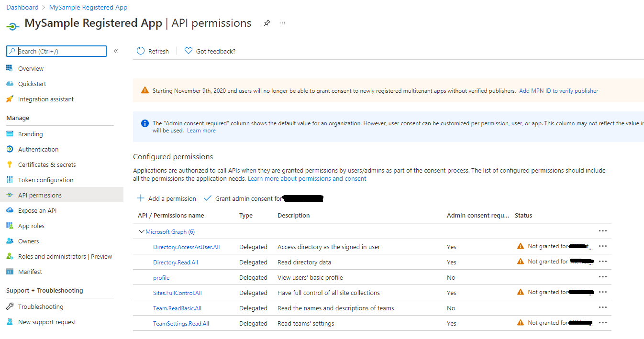Click 'Have full control of all site collections' text

(x=329, y=293)
